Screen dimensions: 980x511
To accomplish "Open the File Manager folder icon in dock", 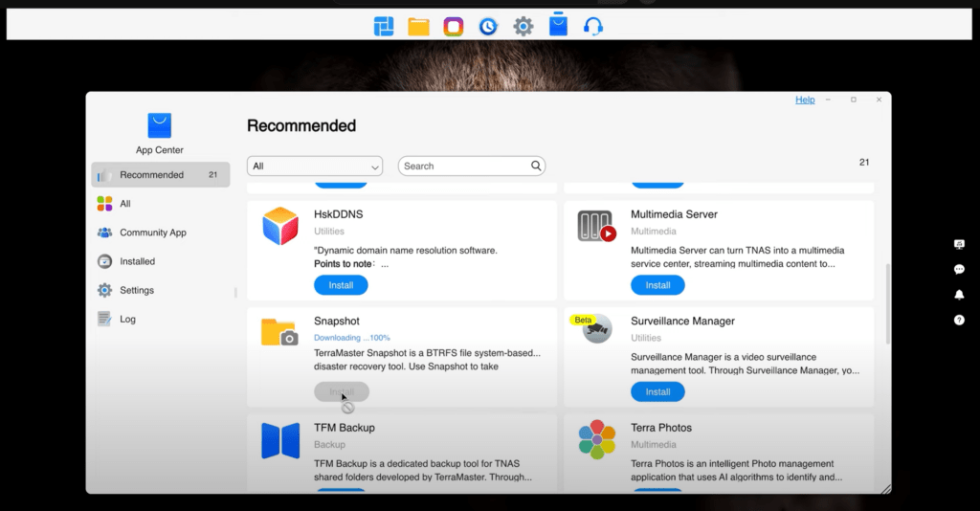I will click(x=418, y=27).
